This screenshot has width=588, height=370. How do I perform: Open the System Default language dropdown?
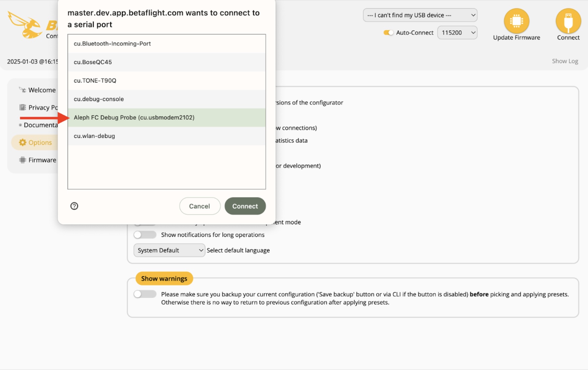(169, 250)
